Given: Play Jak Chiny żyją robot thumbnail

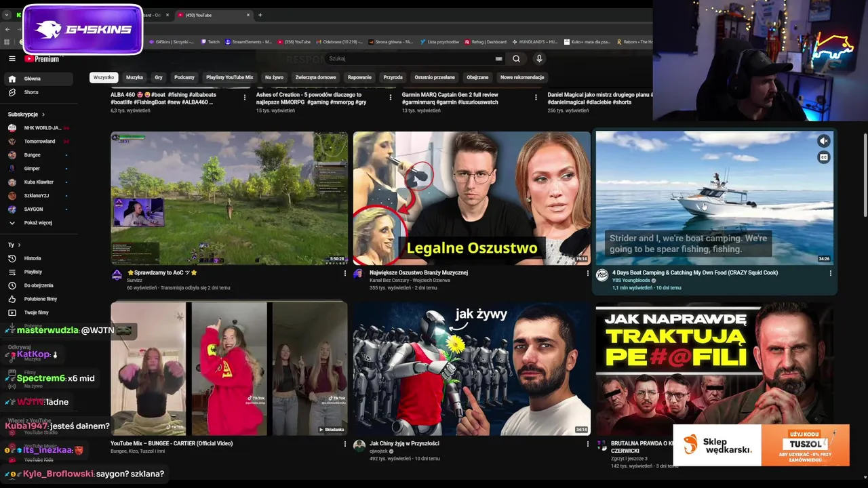Looking at the screenshot, I should coord(472,369).
